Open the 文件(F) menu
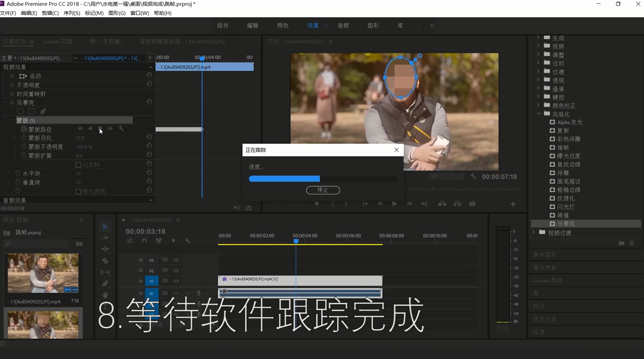This screenshot has width=644, height=359. [8, 13]
